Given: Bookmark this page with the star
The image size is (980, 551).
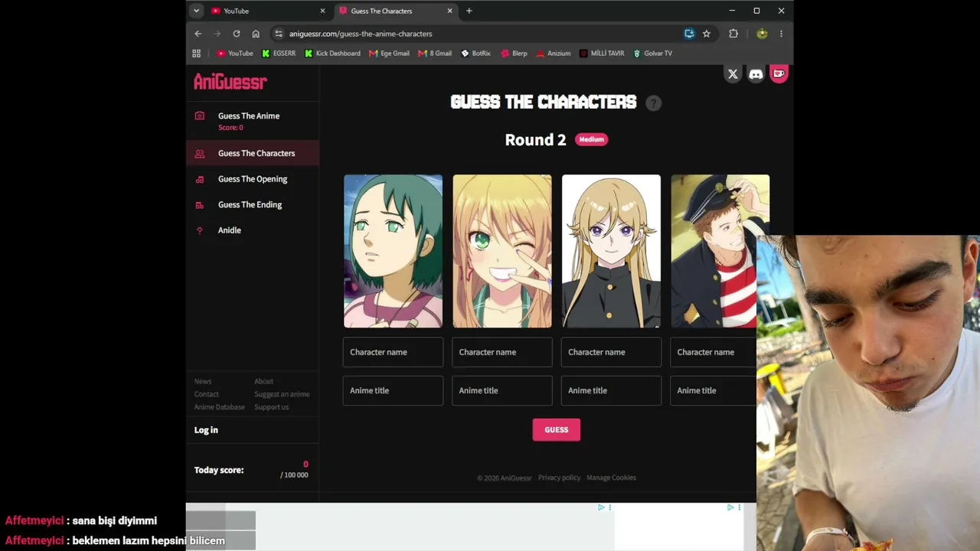Looking at the screenshot, I should (707, 34).
